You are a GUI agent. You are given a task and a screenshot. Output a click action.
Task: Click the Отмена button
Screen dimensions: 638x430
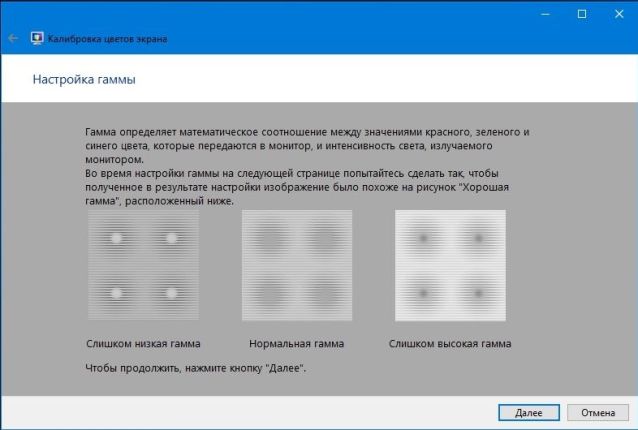(x=598, y=413)
